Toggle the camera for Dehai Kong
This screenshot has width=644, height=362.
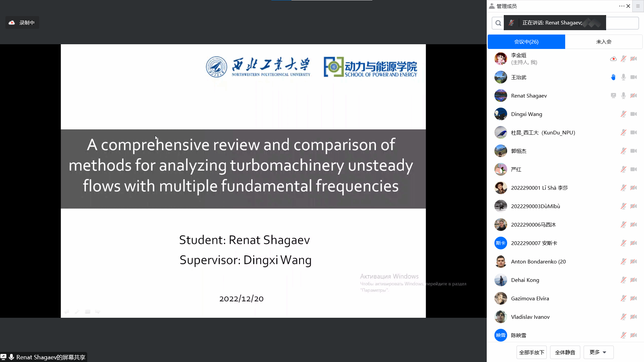633,280
